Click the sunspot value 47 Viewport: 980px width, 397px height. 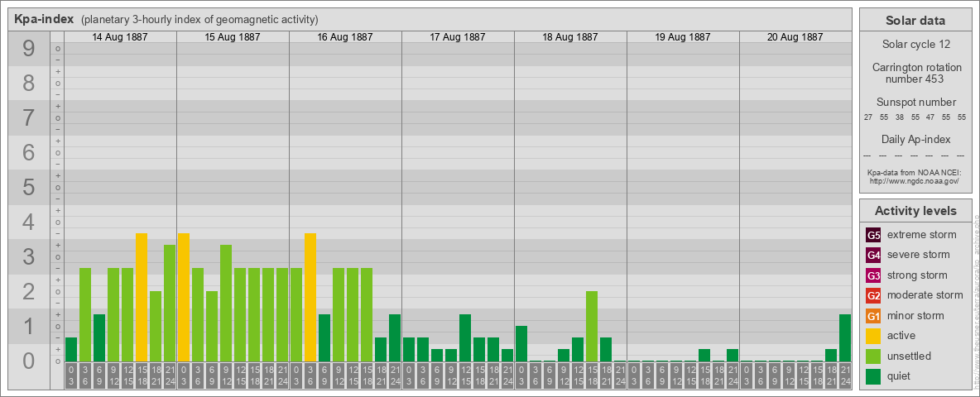point(930,117)
